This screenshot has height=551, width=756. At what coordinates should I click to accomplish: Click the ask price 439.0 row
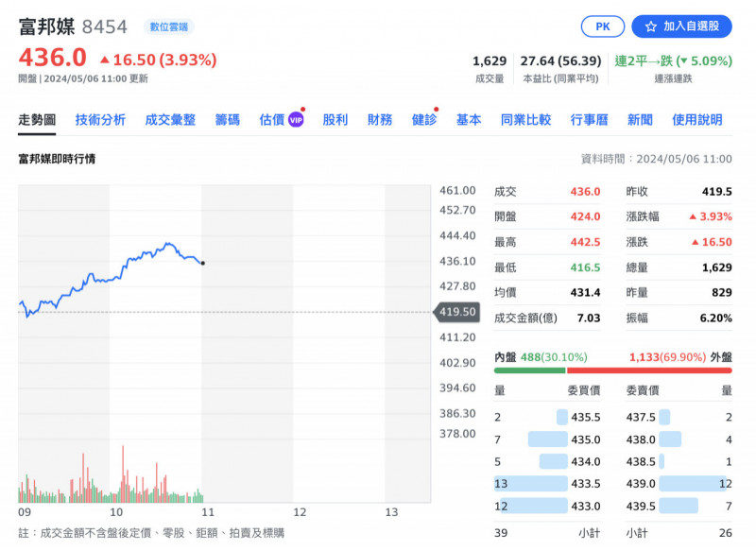tap(679, 484)
